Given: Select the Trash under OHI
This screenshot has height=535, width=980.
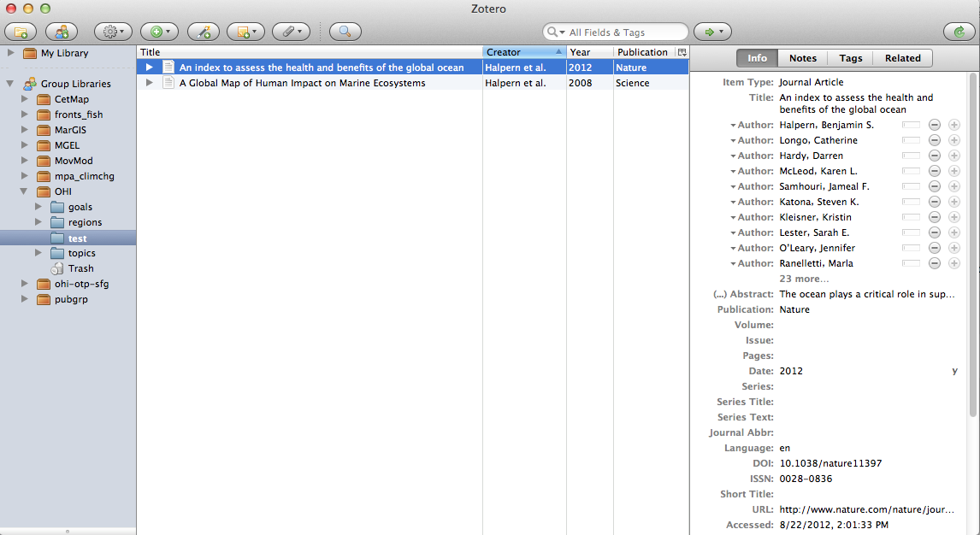Looking at the screenshot, I should [x=80, y=268].
